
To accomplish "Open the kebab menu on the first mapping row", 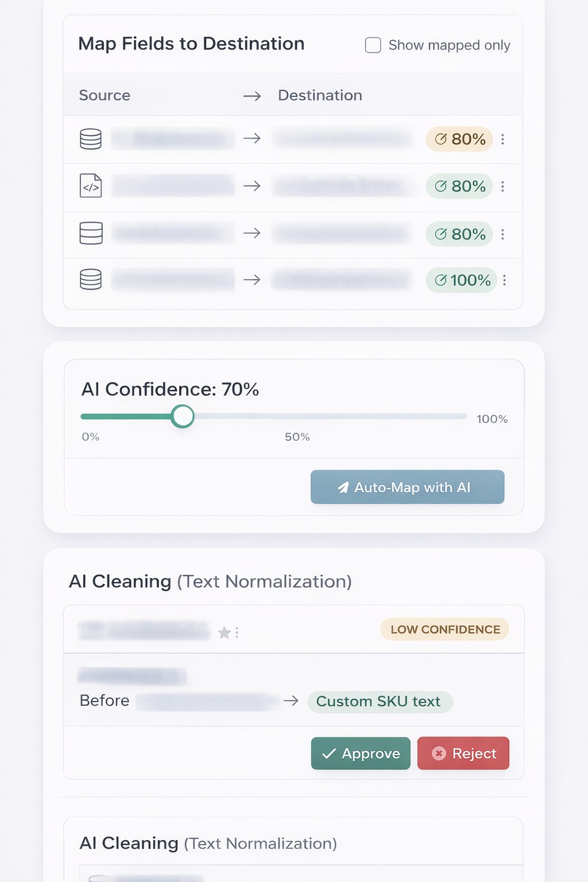I will click(x=502, y=139).
